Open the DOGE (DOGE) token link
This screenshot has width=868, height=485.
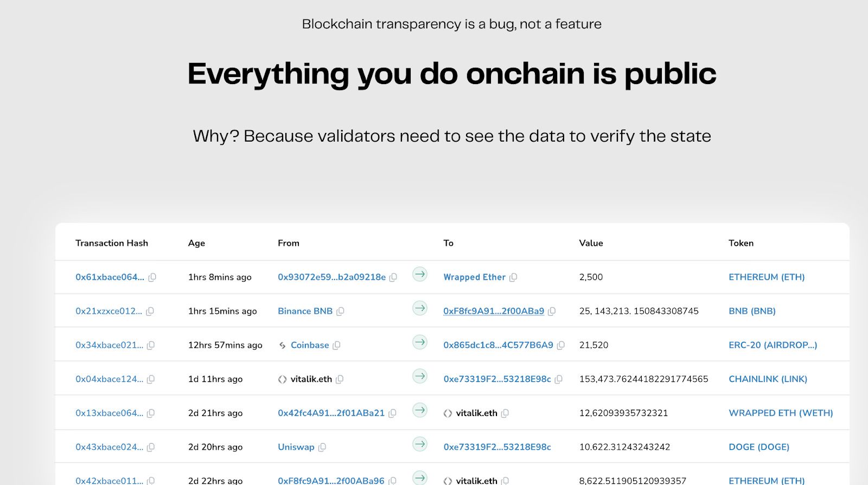[x=759, y=447]
